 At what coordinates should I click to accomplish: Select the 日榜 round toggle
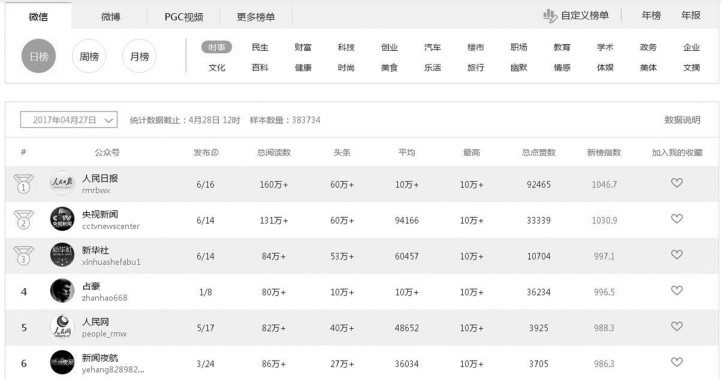tap(39, 56)
